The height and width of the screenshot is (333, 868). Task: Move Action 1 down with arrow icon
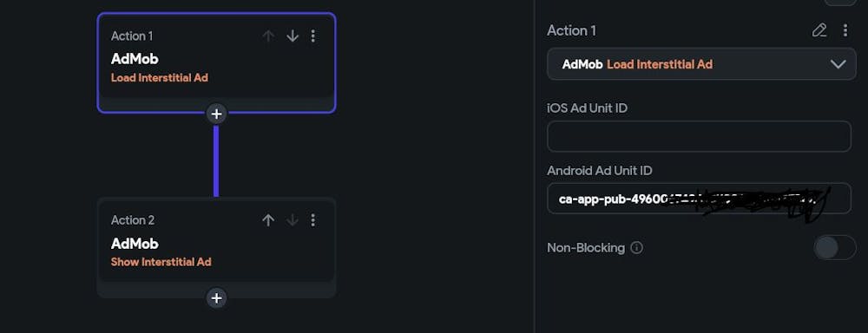(293, 36)
